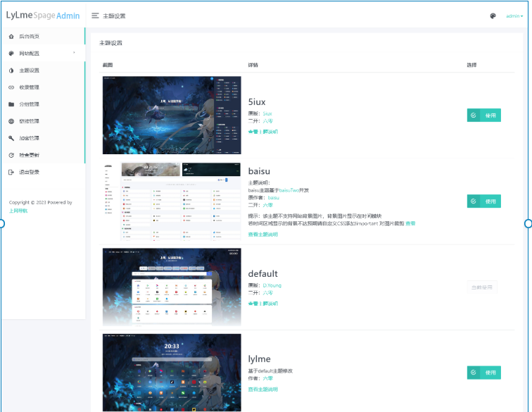Viewport: 532px width, 412px height.
Task: Click the 使用 button for lylme theme
Action: (x=483, y=373)
